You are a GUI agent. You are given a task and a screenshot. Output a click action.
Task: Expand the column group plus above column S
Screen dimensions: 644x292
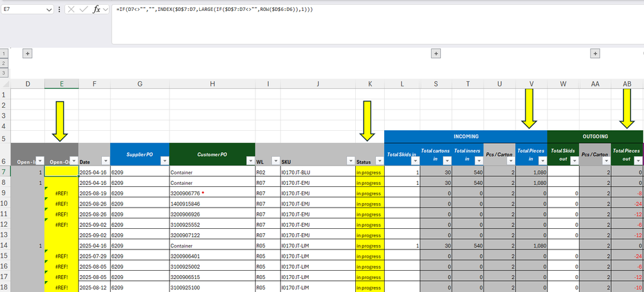point(436,53)
